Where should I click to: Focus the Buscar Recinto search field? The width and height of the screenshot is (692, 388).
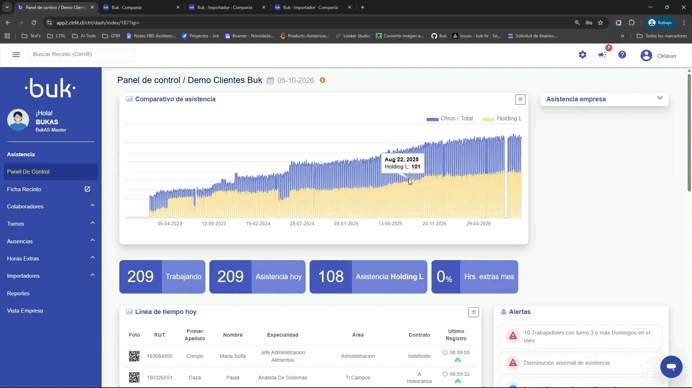pos(81,54)
